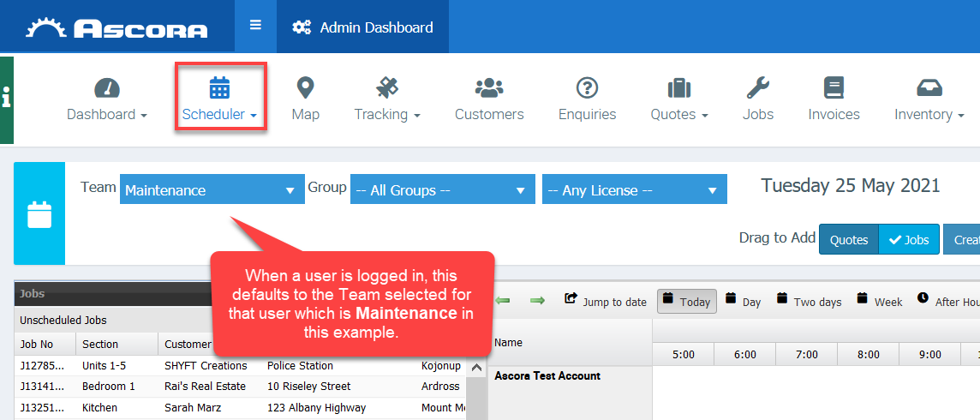This screenshot has width=980, height=420.
Task: Click the 7:00 time column header
Action: coord(806,354)
